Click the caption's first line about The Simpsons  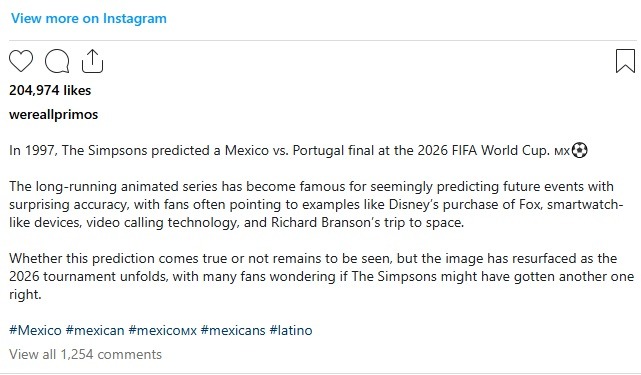[x=298, y=150]
